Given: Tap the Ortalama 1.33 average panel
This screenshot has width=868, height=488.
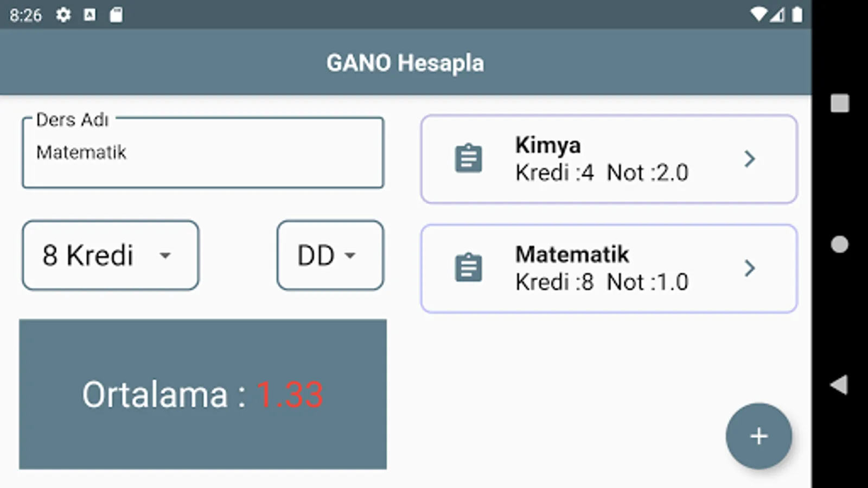Looking at the screenshot, I should tap(202, 394).
